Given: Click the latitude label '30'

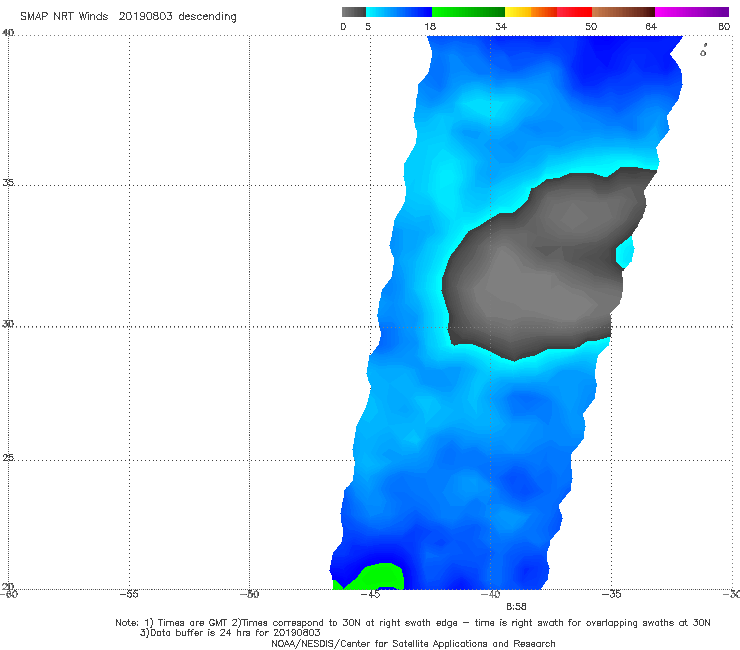Looking at the screenshot, I should tap(8, 324).
